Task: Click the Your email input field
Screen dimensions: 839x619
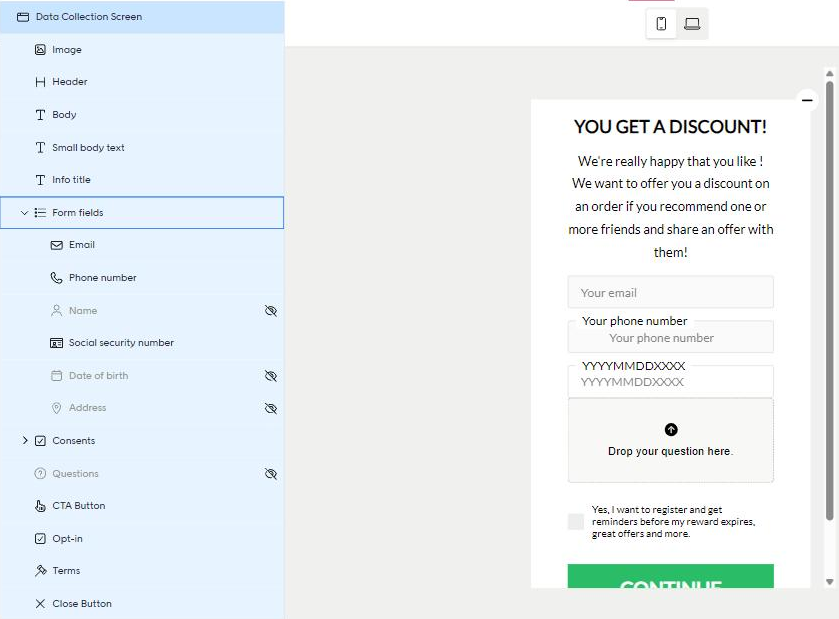Action: [670, 292]
